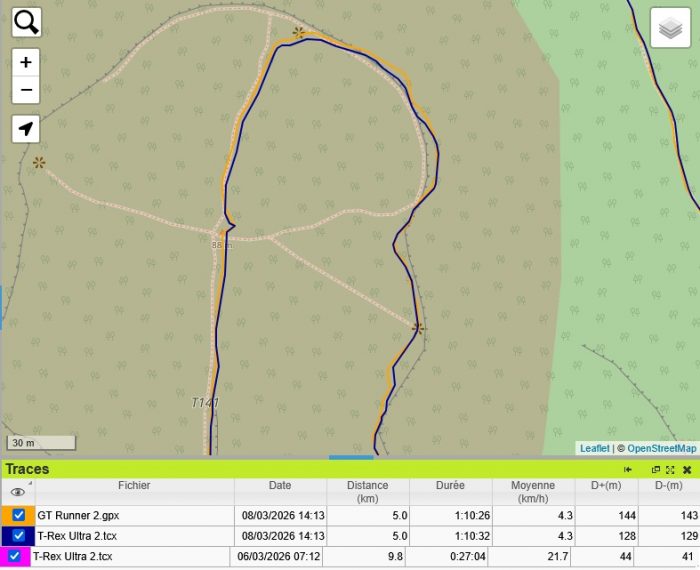Zoom in on the map

click(26, 62)
